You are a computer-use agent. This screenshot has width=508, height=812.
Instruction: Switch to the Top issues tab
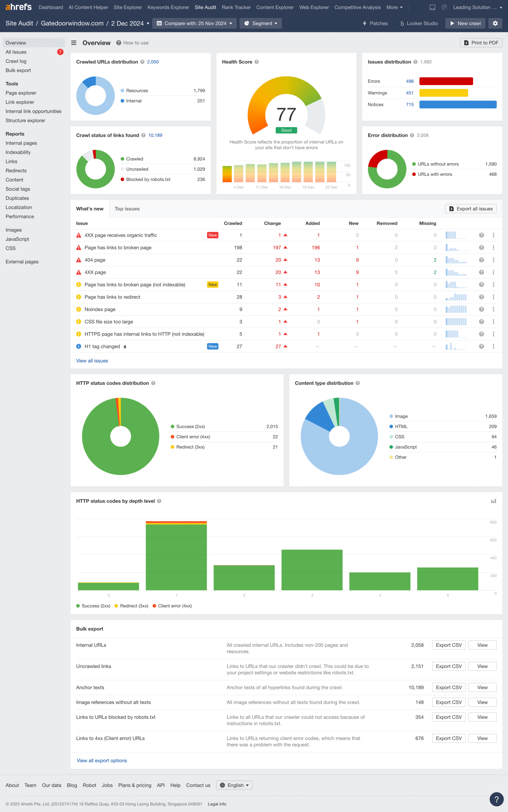tap(127, 209)
